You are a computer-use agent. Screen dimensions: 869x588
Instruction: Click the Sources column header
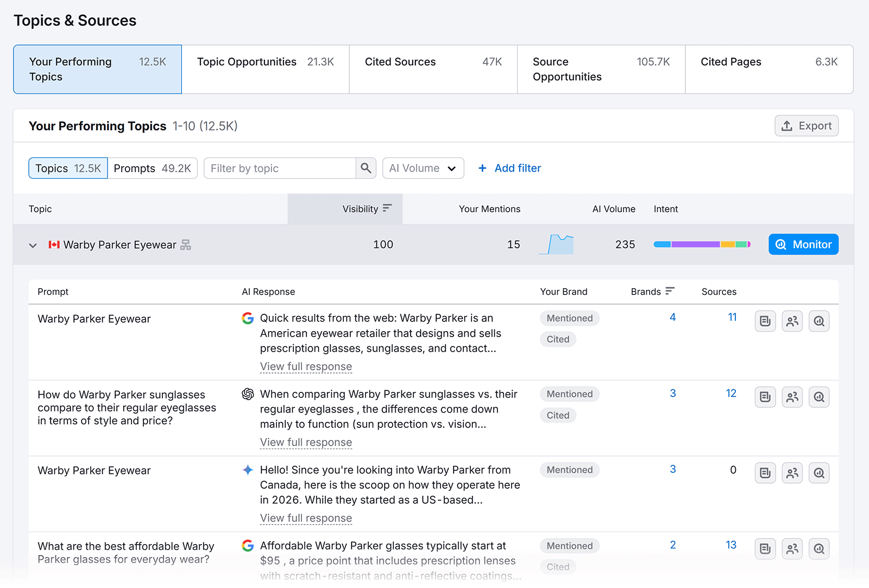click(x=719, y=292)
